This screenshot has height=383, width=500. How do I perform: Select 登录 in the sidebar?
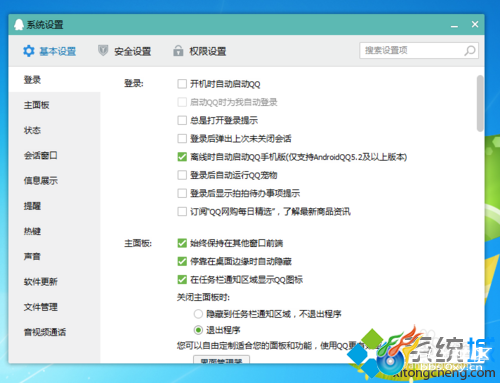pyautogui.click(x=54, y=80)
